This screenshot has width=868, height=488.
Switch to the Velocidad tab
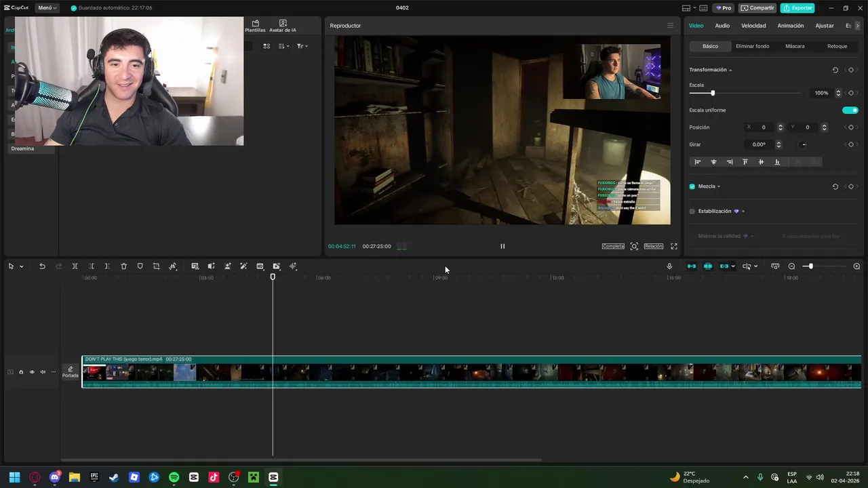click(x=753, y=26)
